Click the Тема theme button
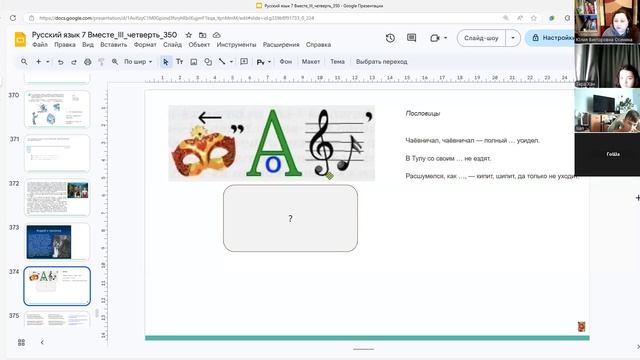 [337, 62]
